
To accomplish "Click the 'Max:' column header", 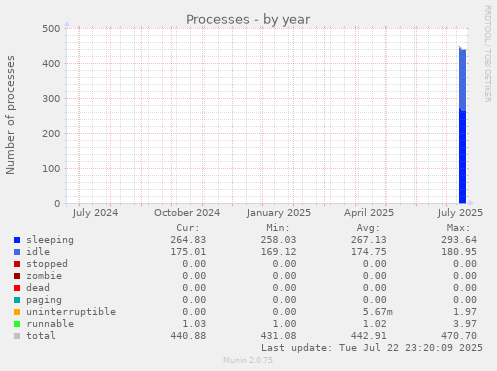I will 458,228.
